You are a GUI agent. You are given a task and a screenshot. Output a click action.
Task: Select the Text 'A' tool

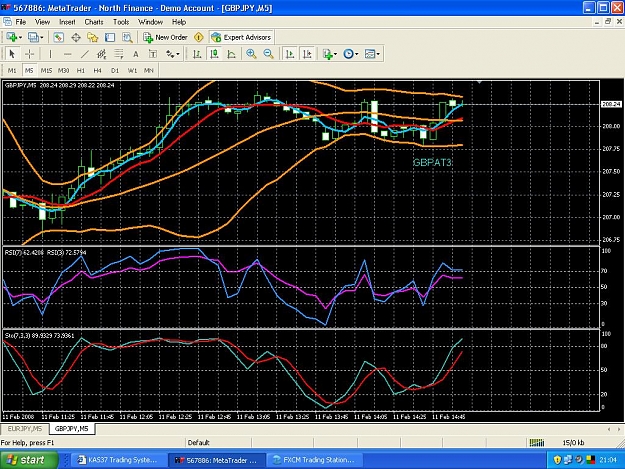136,54
